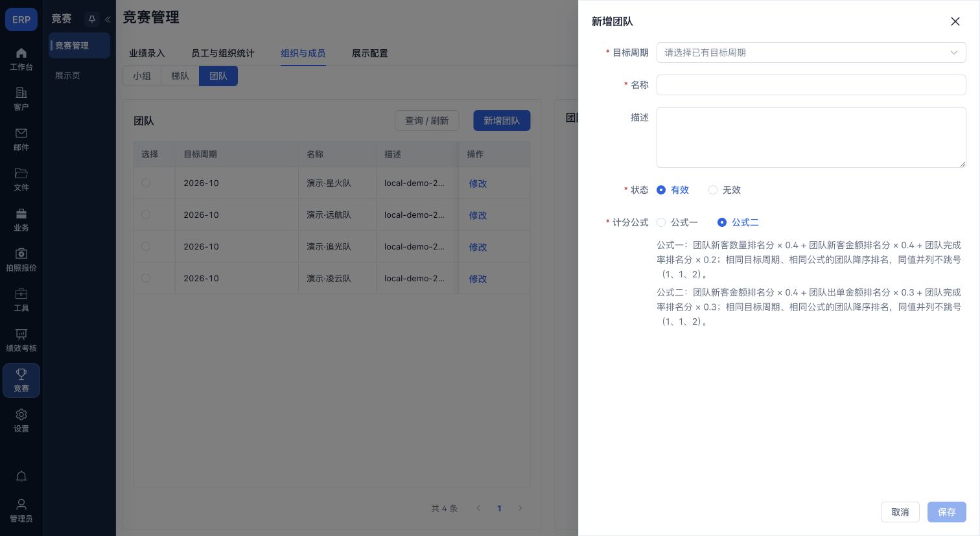The height and width of the screenshot is (536, 980).
Task: Focus the 名称 input field
Action: click(811, 85)
